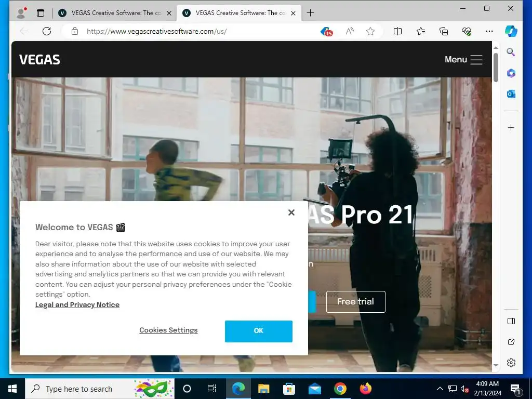Open the shopping coupons icon with badge 15

pos(327,32)
